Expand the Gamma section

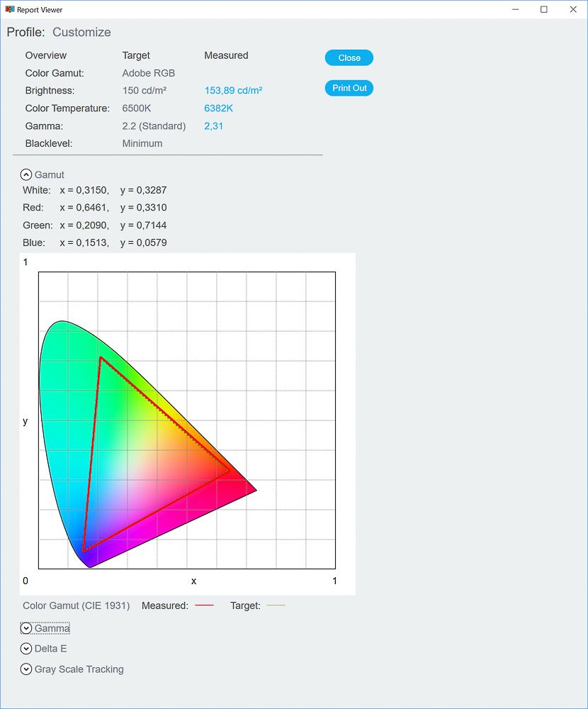(26, 628)
